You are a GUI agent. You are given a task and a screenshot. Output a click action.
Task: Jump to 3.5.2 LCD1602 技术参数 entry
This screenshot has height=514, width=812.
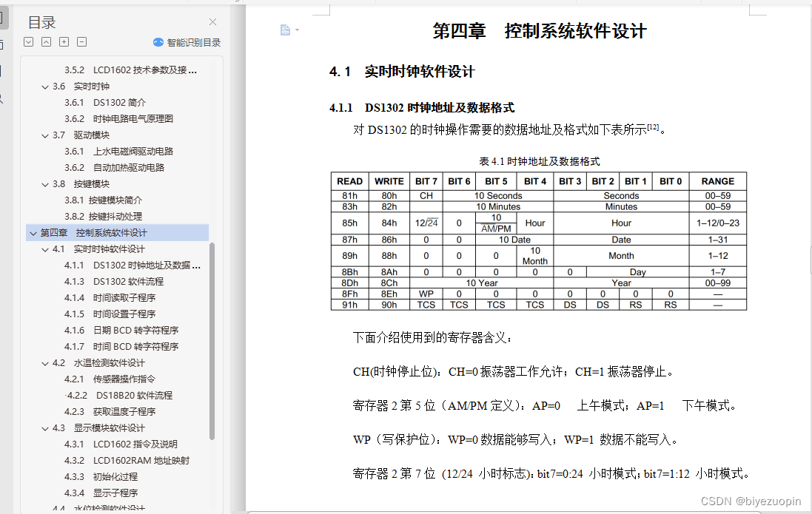pyautogui.click(x=130, y=70)
